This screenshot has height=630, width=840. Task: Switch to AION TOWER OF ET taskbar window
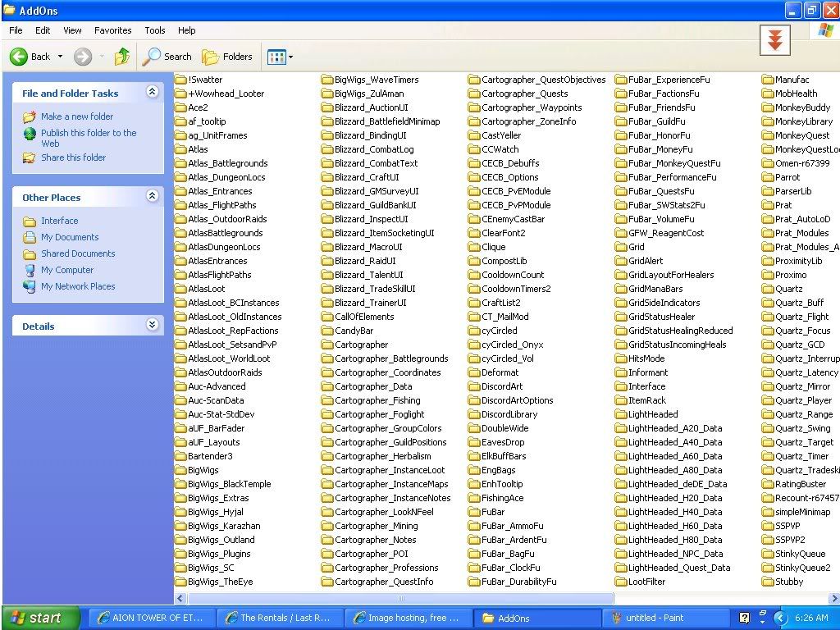[x=151, y=618]
